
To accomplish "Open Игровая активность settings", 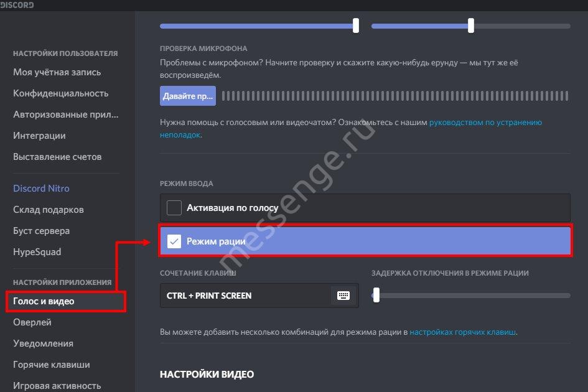I will tap(57, 386).
